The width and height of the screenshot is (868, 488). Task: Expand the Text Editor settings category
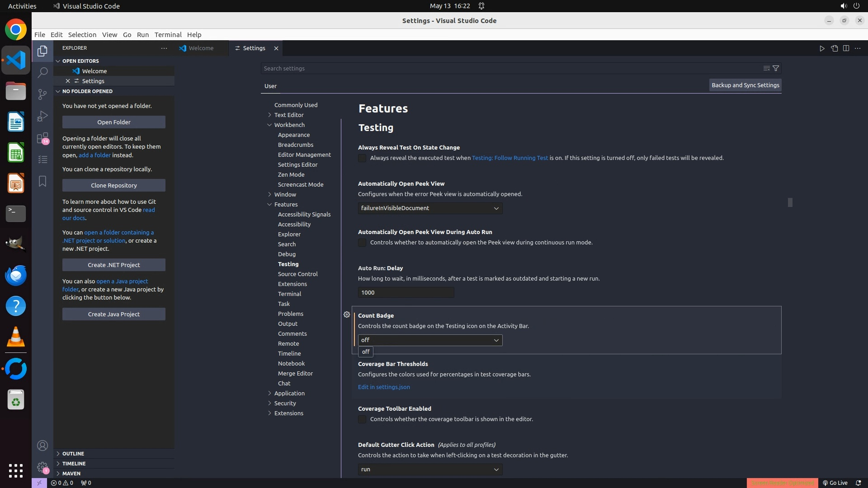[x=270, y=115]
